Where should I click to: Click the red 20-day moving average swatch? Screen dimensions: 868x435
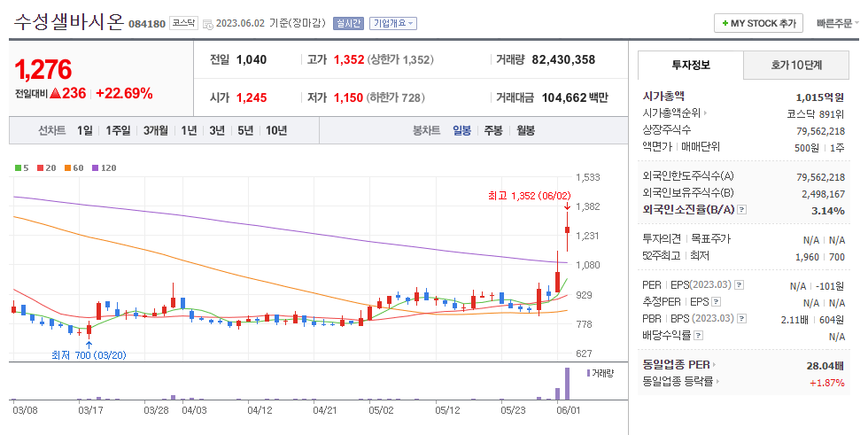pos(40,167)
